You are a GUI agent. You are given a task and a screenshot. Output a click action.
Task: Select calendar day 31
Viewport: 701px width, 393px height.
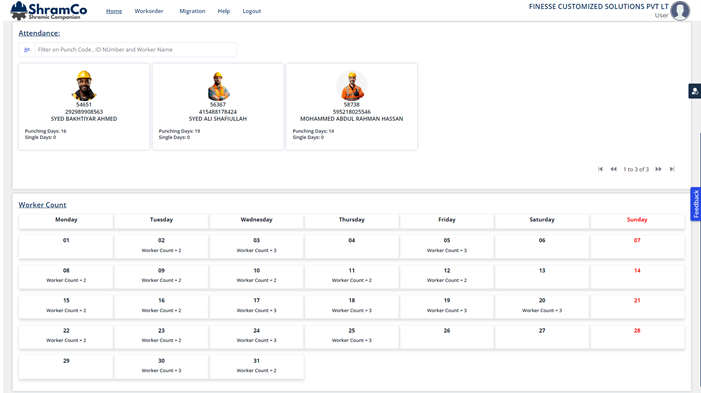[x=257, y=367]
